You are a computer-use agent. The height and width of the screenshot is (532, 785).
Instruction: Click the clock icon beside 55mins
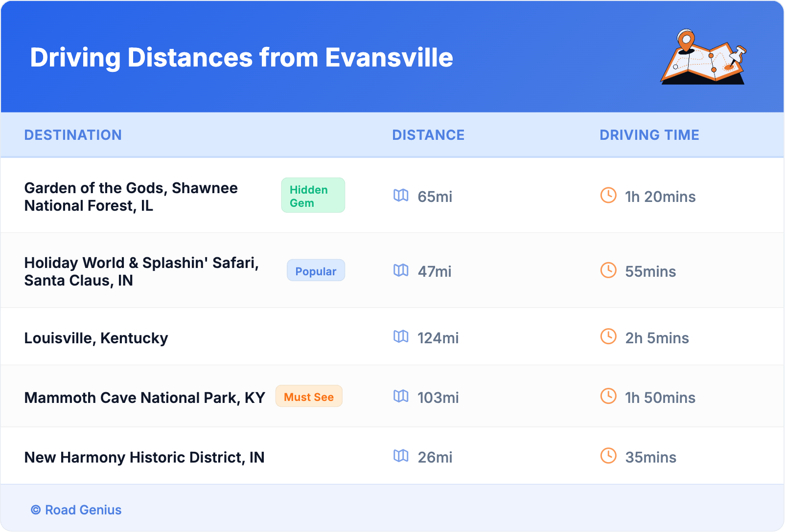pos(608,270)
